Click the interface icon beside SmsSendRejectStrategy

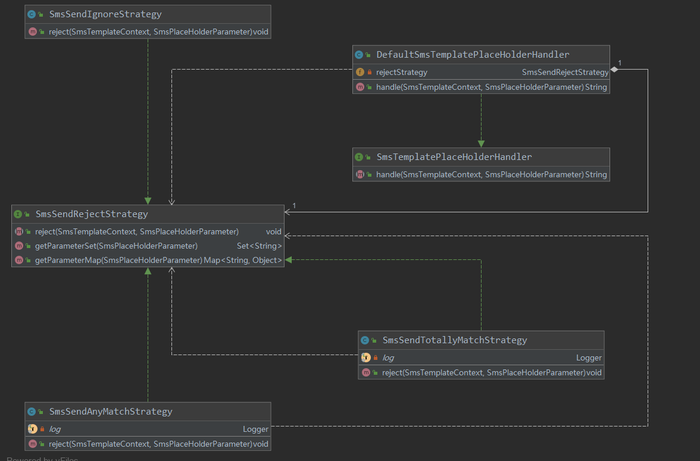pyautogui.click(x=18, y=214)
